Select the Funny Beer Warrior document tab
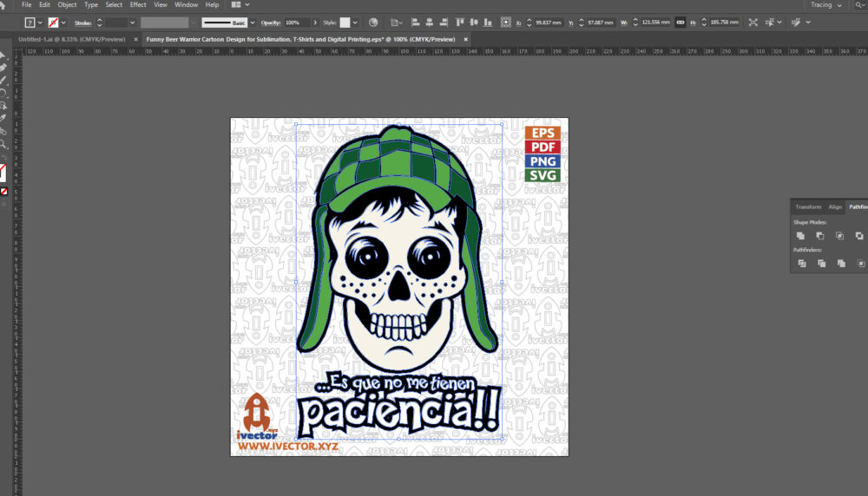 [300, 39]
